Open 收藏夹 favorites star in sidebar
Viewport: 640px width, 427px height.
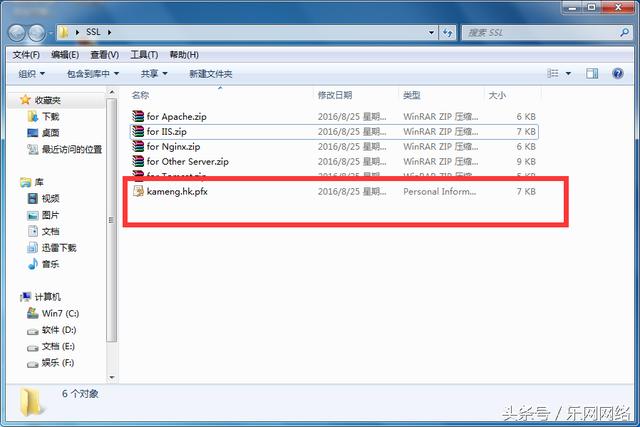[x=25, y=100]
